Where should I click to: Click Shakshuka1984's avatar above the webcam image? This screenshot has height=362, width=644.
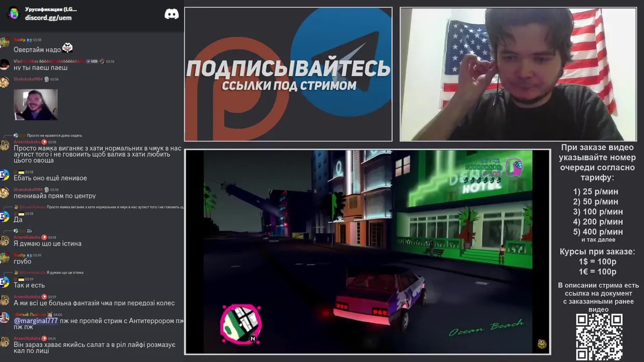coord(5,82)
